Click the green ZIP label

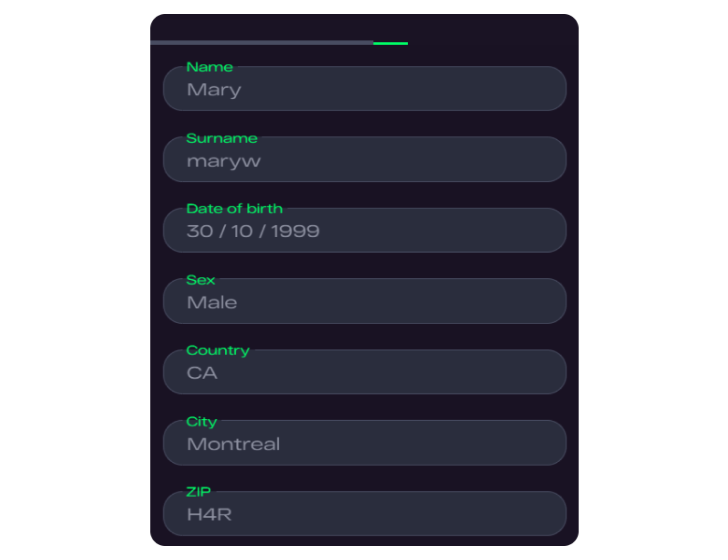pyautogui.click(x=199, y=492)
